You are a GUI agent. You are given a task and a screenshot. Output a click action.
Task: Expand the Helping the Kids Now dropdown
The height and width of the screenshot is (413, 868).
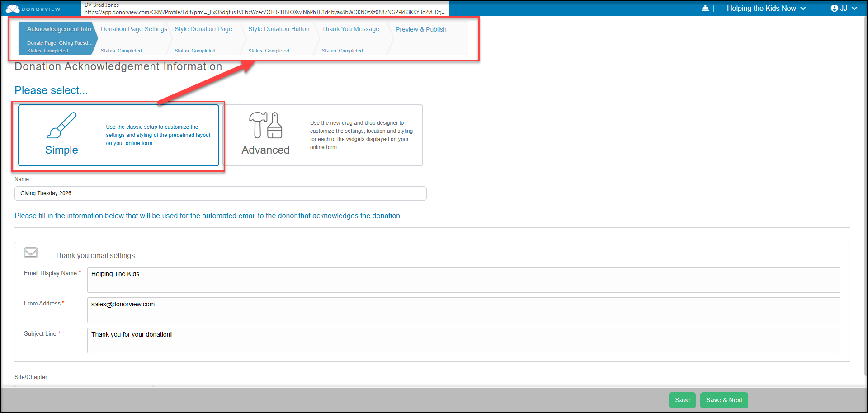766,9
